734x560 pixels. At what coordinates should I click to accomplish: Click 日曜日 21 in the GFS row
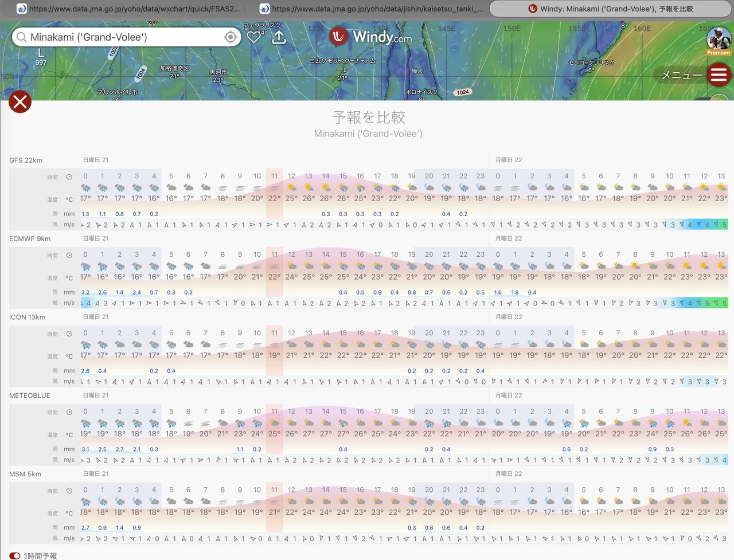96,160
